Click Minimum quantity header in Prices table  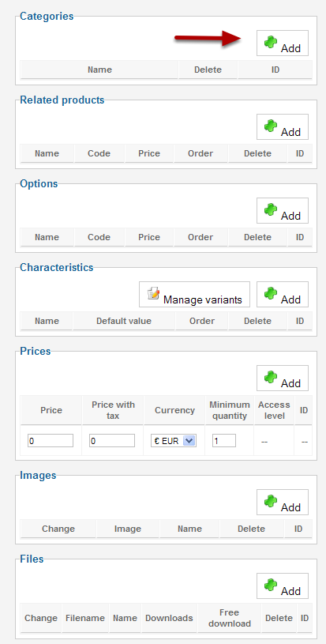pyautogui.click(x=229, y=410)
